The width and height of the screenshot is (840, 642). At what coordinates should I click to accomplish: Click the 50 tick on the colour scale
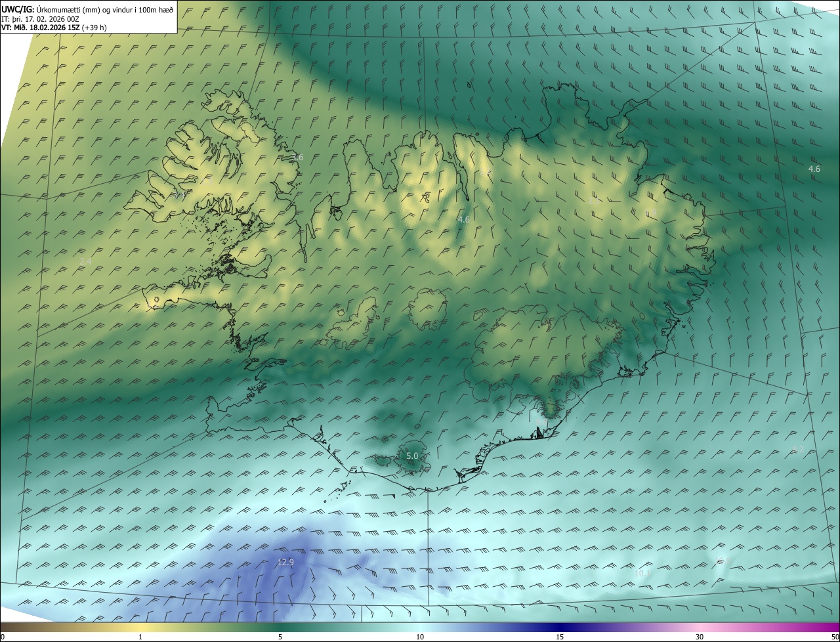click(x=834, y=637)
